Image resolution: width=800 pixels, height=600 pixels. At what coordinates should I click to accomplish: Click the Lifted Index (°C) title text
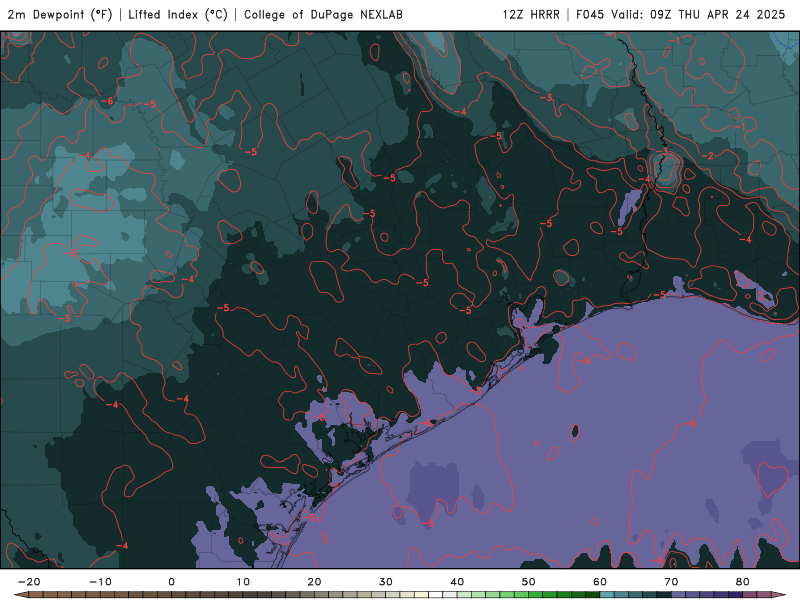click(x=178, y=15)
